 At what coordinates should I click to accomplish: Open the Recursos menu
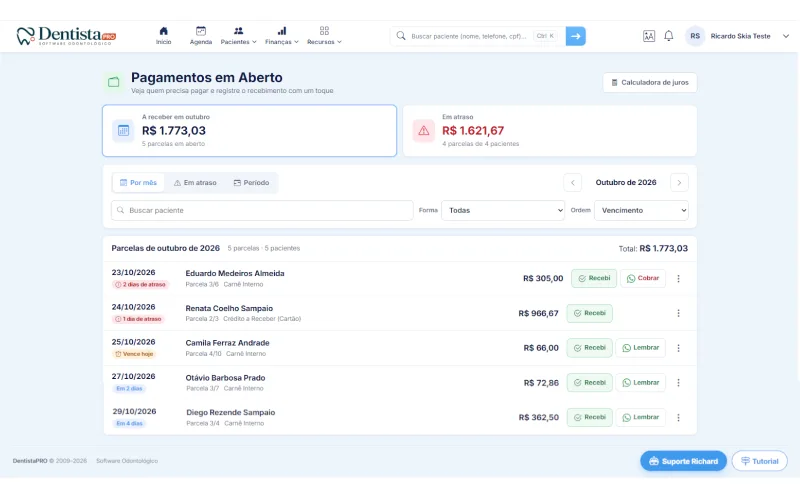[324, 36]
